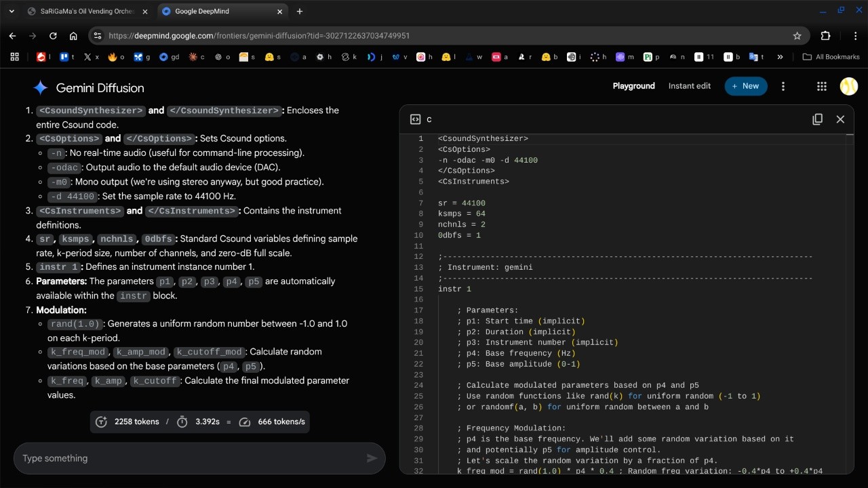
Task: Open the bookmark labeled '11'
Action: 705,57
